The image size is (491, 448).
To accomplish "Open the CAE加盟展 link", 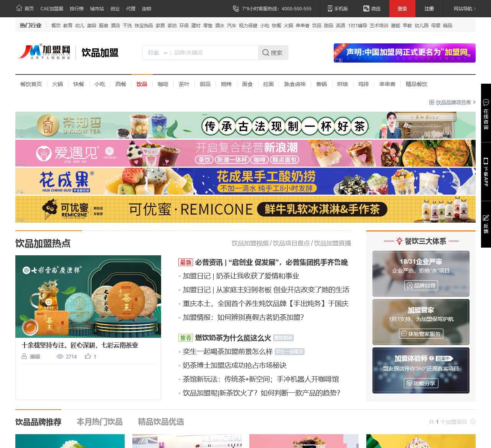I will pyautogui.click(x=52, y=8).
